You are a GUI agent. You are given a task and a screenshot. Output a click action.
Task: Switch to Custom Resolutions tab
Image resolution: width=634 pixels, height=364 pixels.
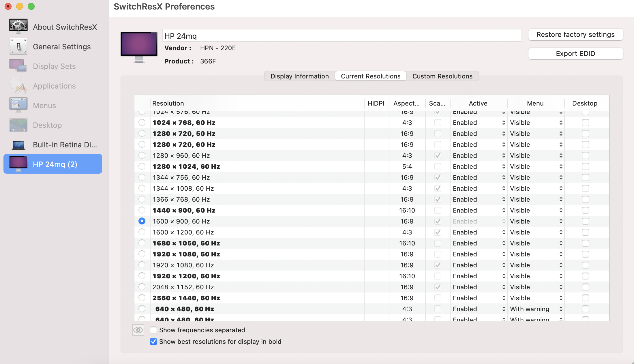coord(442,76)
